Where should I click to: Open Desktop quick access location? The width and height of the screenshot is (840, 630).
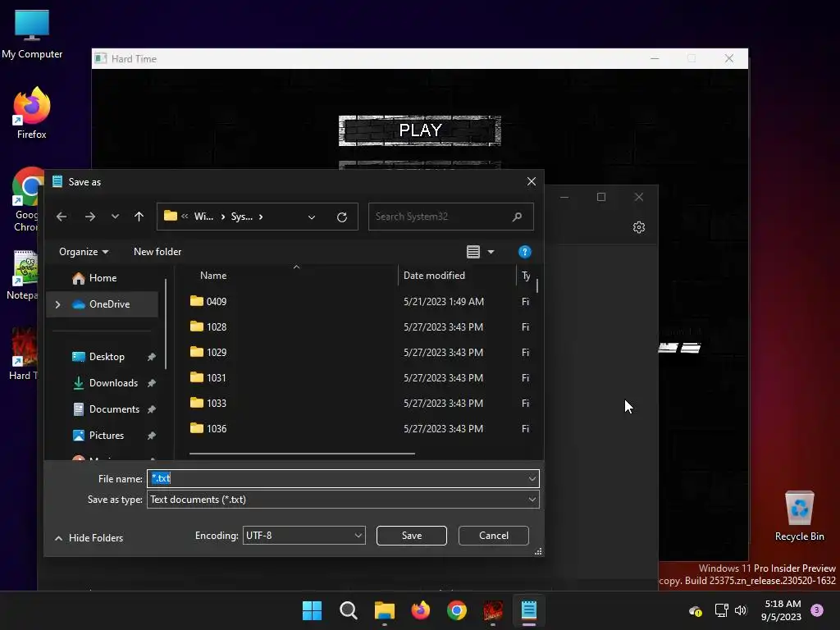pyautogui.click(x=107, y=357)
